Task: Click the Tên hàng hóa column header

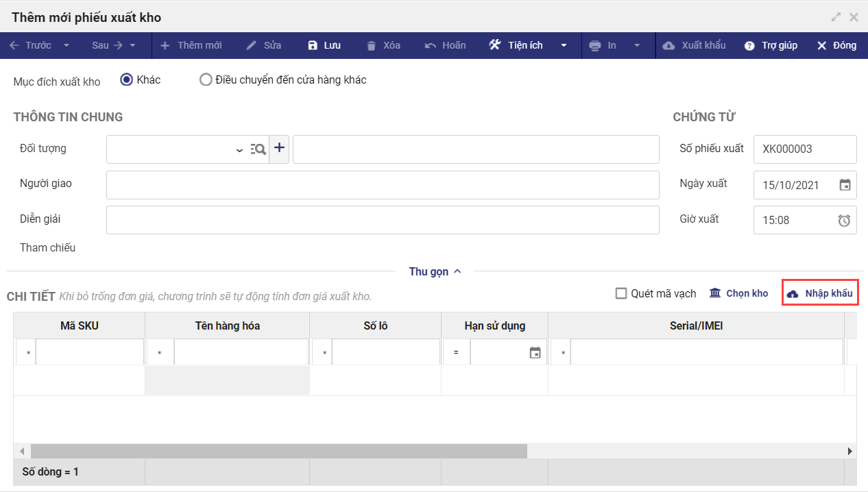Action: (x=228, y=325)
